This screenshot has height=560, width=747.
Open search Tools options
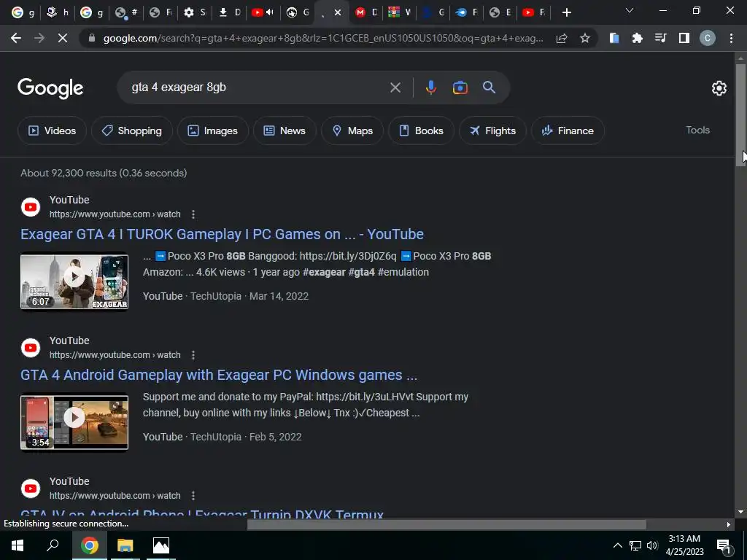click(x=697, y=130)
